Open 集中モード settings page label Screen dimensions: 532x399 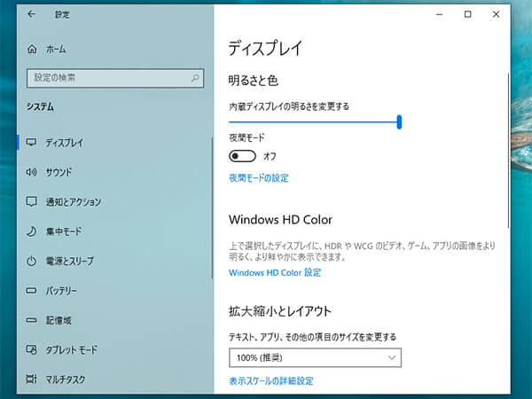(64, 231)
